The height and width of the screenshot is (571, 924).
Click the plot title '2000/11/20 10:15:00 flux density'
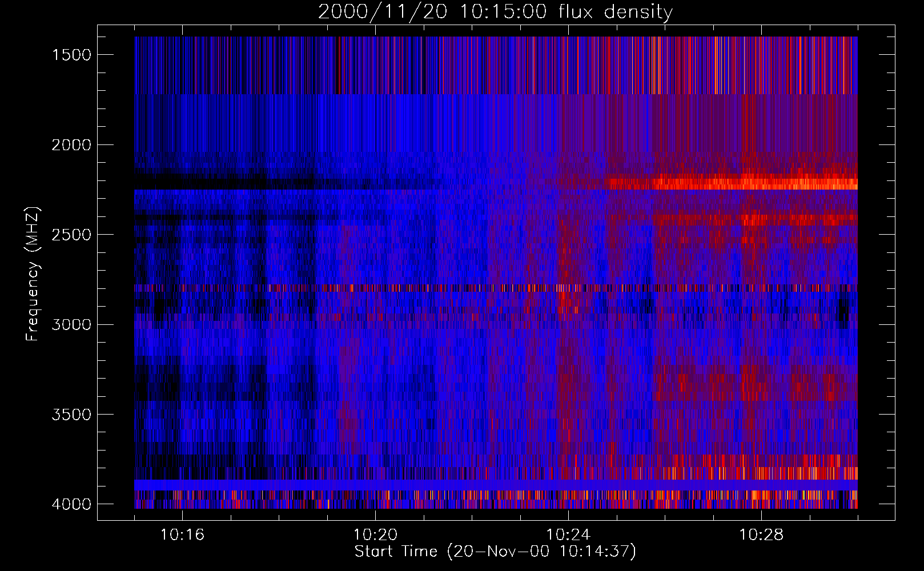pos(495,12)
